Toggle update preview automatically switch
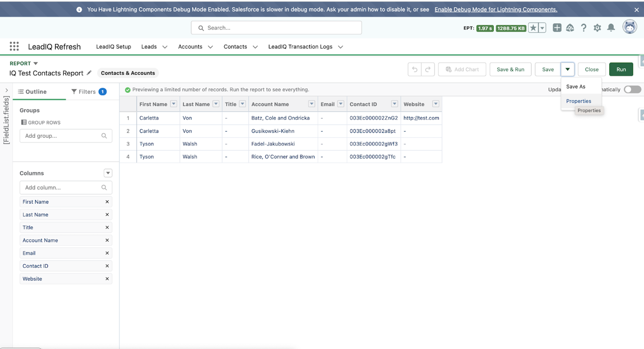 coord(632,89)
